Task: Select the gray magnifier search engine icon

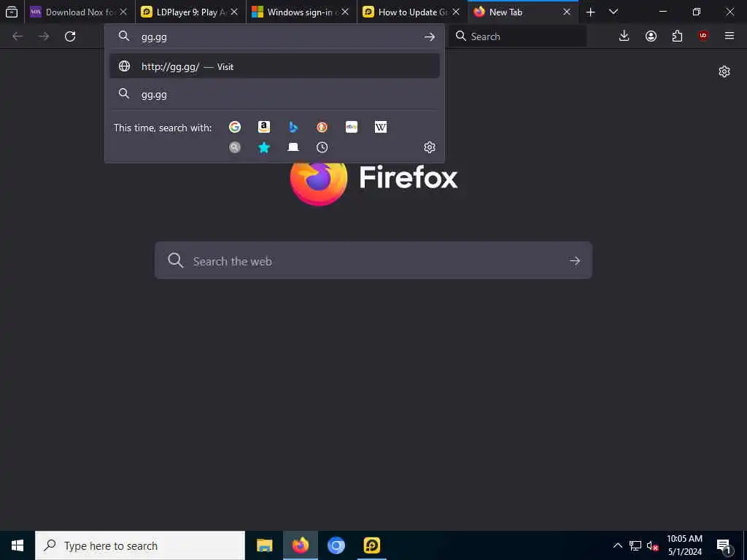Action: (235, 147)
